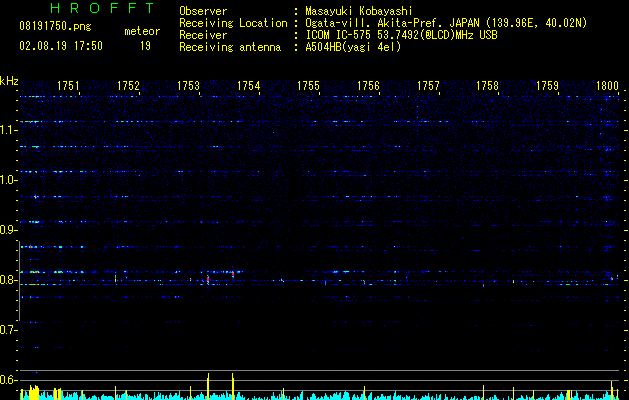Click the kHz axis unit label
This screenshot has width=629, height=400.
[9, 81]
